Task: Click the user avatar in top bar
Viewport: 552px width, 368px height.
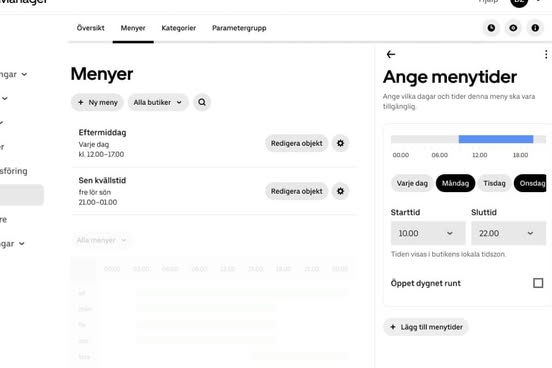Action: (x=519, y=2)
